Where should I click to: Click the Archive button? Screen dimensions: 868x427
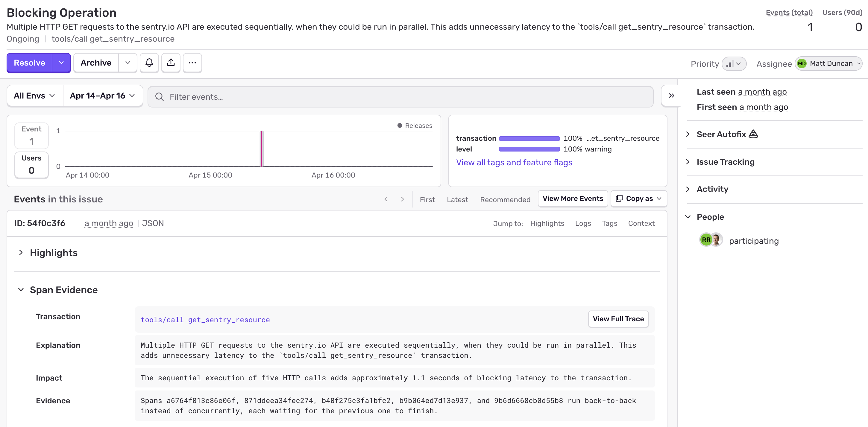[x=96, y=63]
